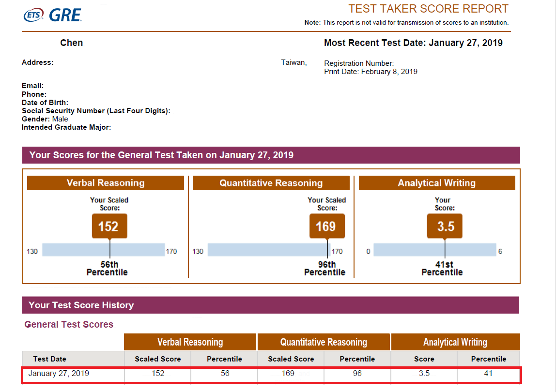Screen dimensions: 556x392
Task: Click the test taker name 'Chen'
Action: (x=72, y=43)
